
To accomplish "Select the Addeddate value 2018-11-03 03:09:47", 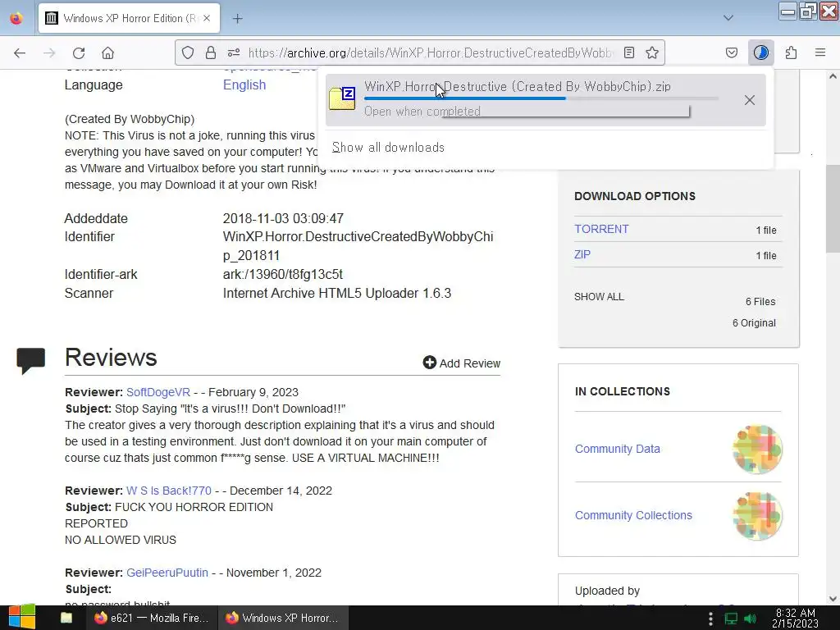I will 283,218.
